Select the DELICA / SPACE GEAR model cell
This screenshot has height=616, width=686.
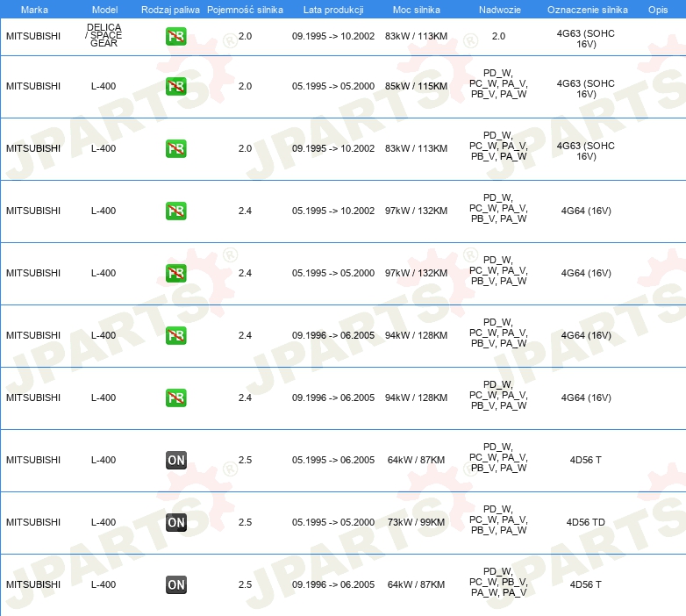[x=104, y=35]
